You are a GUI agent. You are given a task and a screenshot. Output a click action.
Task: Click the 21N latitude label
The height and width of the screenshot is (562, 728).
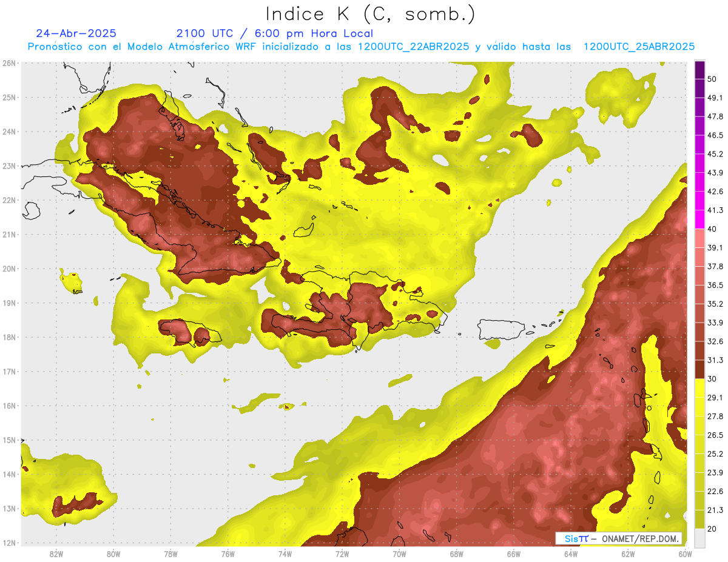pos(10,234)
